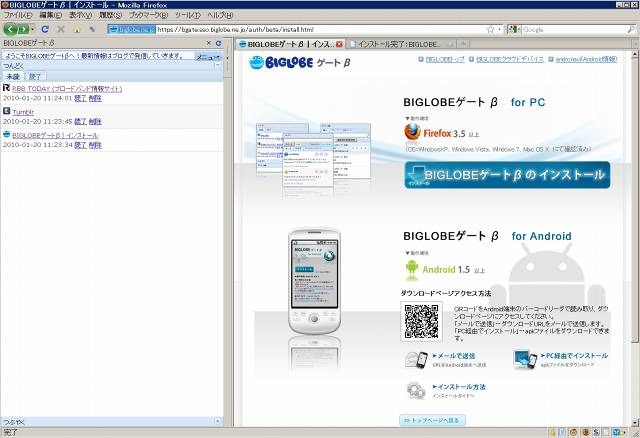Click sidebar splitter collapse arrow
Viewport: 640px width, 438px height.
[227, 58]
